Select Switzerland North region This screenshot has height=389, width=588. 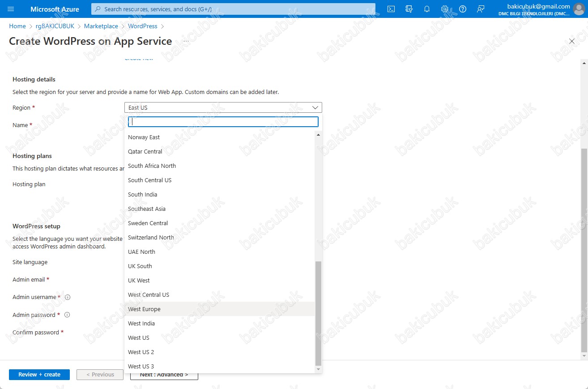tap(220, 237)
